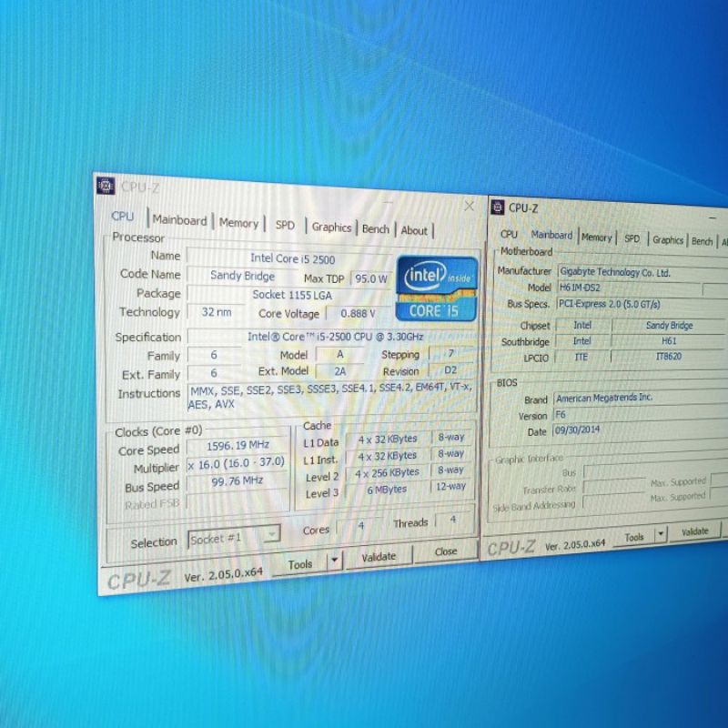Click the Manufacturer field showing Gigabyte Technology
The image size is (728, 728).
point(615,272)
